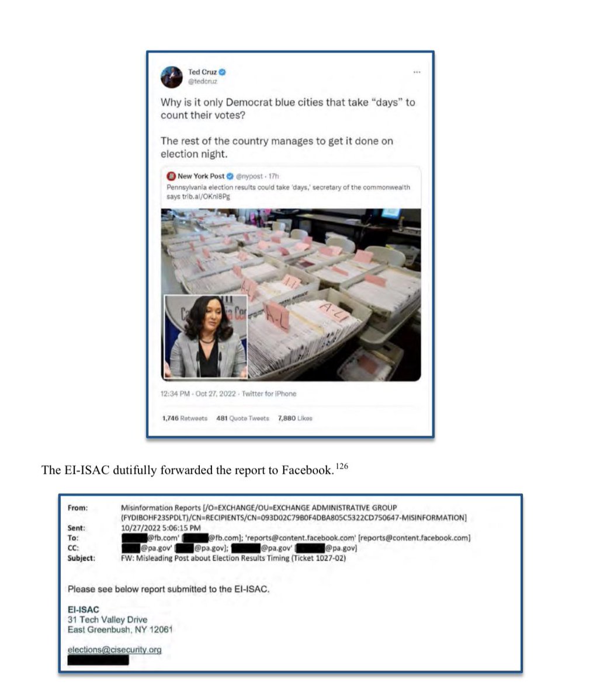
Task: Click the reports@content.facebook.com recipient address
Action: (x=301, y=538)
